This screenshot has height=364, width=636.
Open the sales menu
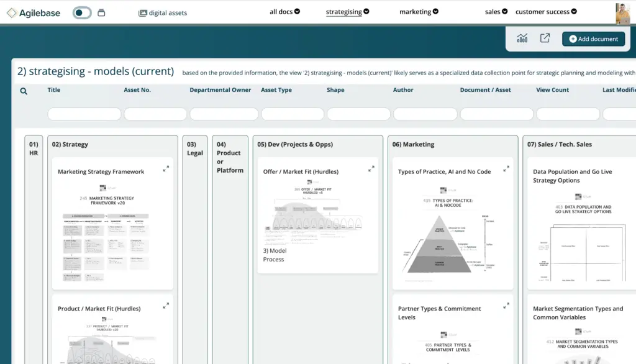[496, 12]
